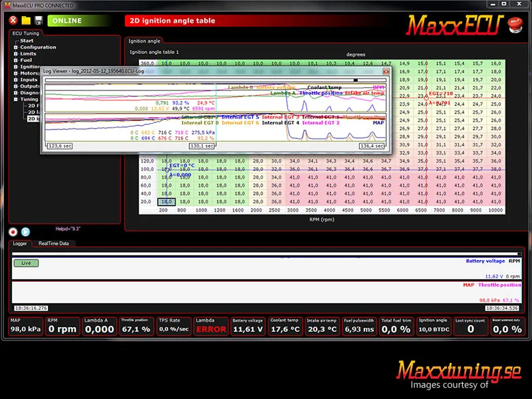Collapse the Tuning tree node
Viewport: 532px width, 399px height.
pos(15,99)
